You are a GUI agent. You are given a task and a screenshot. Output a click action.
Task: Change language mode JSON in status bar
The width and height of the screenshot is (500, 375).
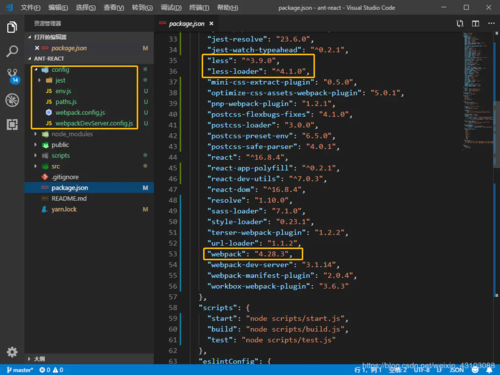click(457, 370)
